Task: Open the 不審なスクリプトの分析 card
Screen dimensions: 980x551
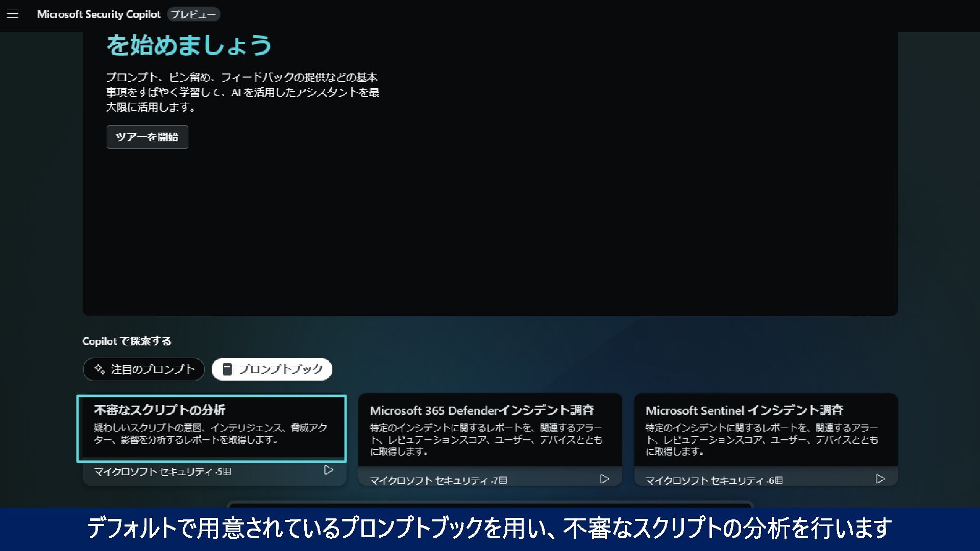Action: click(x=211, y=429)
